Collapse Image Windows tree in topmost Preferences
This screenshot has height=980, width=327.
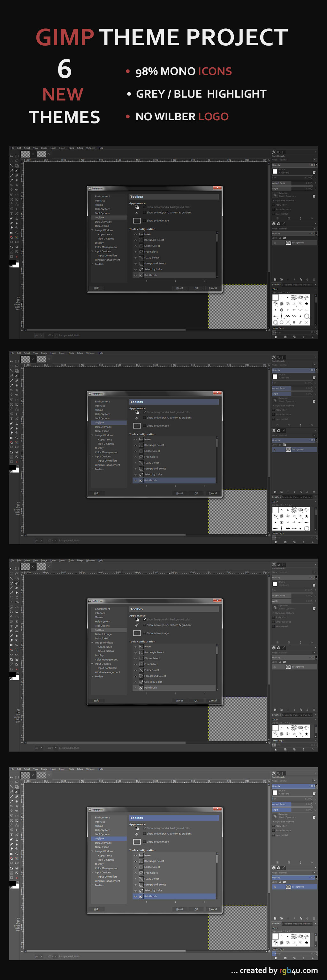[92, 230]
